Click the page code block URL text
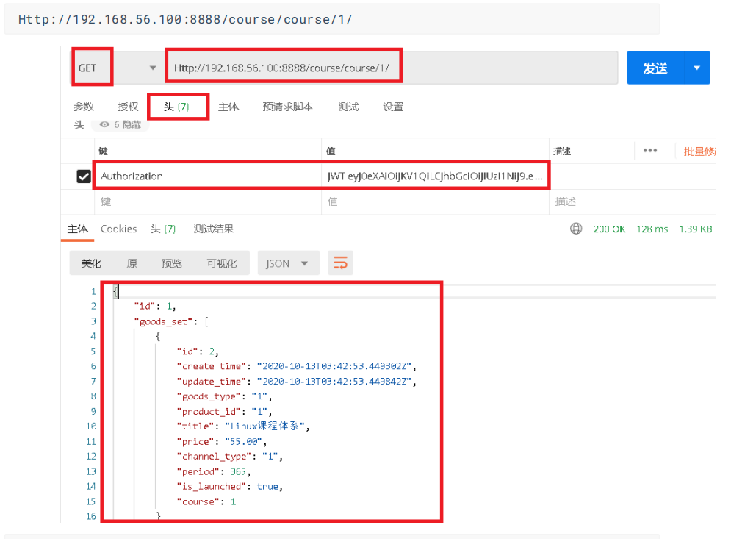Image resolution: width=756 pixels, height=539 pixels. tap(185, 19)
